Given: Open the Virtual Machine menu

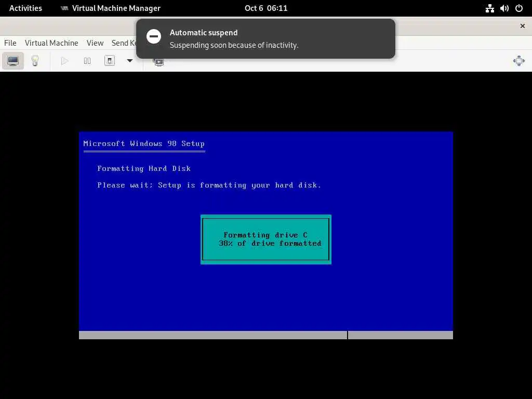Looking at the screenshot, I should click(x=51, y=43).
